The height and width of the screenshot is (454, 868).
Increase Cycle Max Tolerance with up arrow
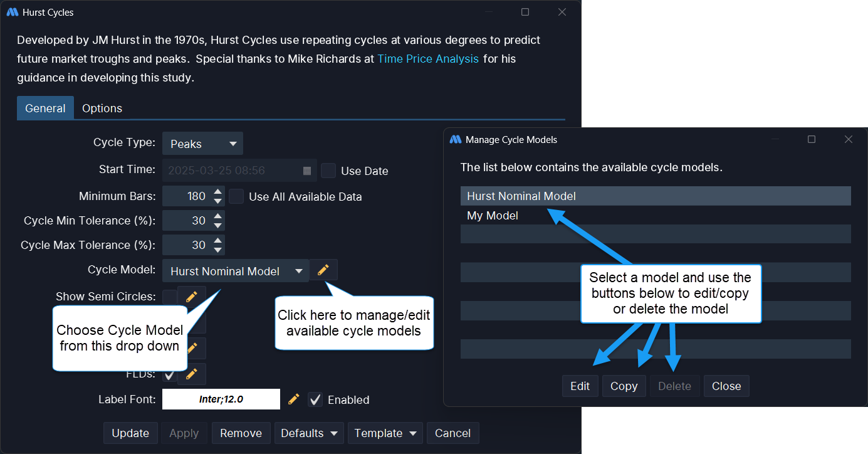[218, 241]
